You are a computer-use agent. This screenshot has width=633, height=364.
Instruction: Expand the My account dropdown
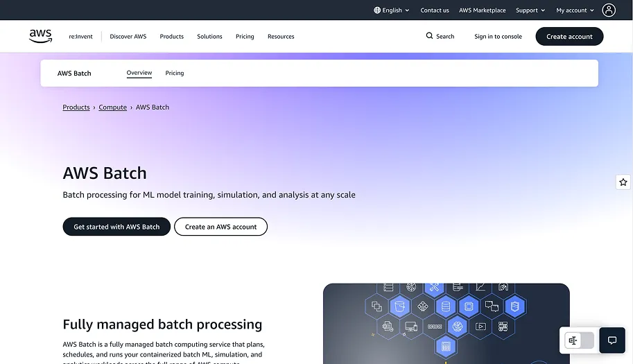[575, 10]
